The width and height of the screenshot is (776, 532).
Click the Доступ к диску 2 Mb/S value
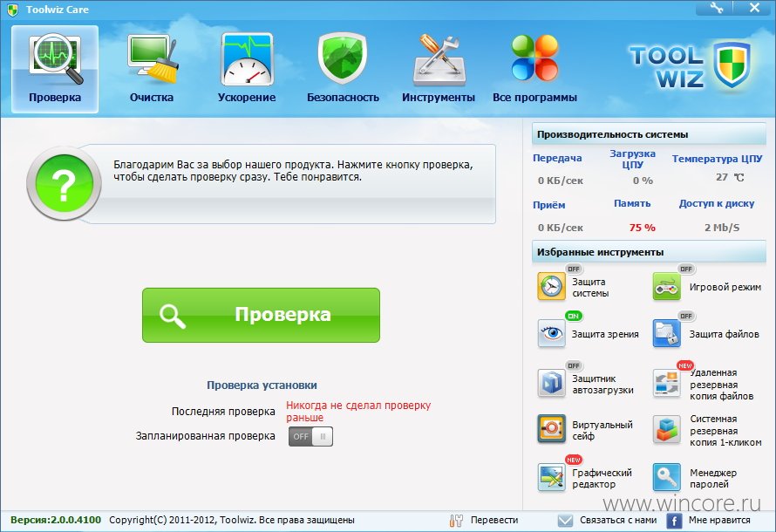722,228
